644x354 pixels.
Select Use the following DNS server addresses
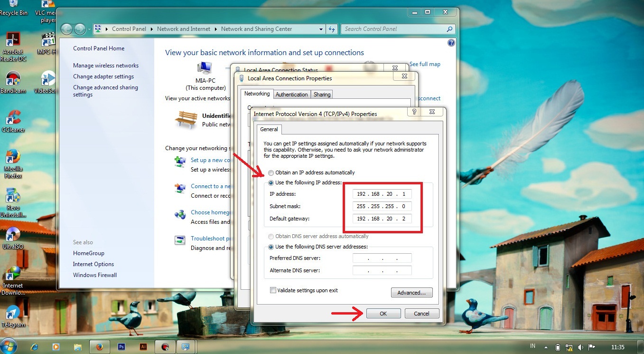[271, 247]
